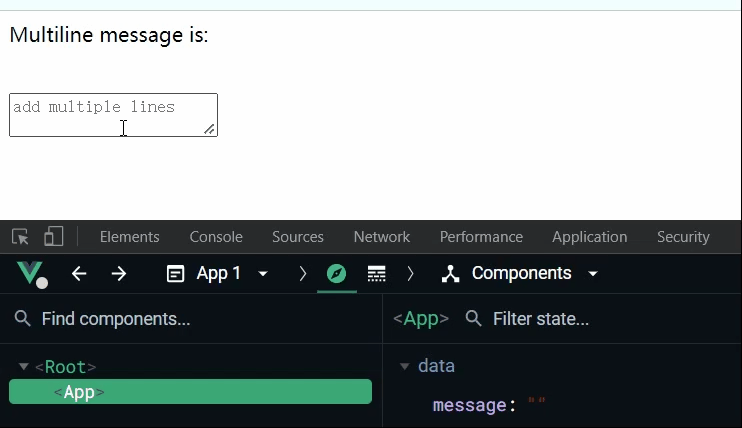
Task: Toggle device toolbar icon
Action: [53, 237]
